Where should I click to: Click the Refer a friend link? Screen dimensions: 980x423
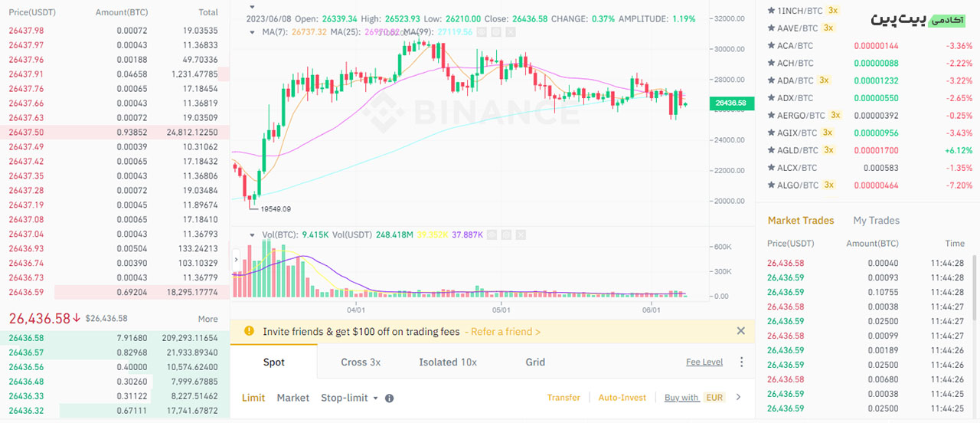click(505, 332)
